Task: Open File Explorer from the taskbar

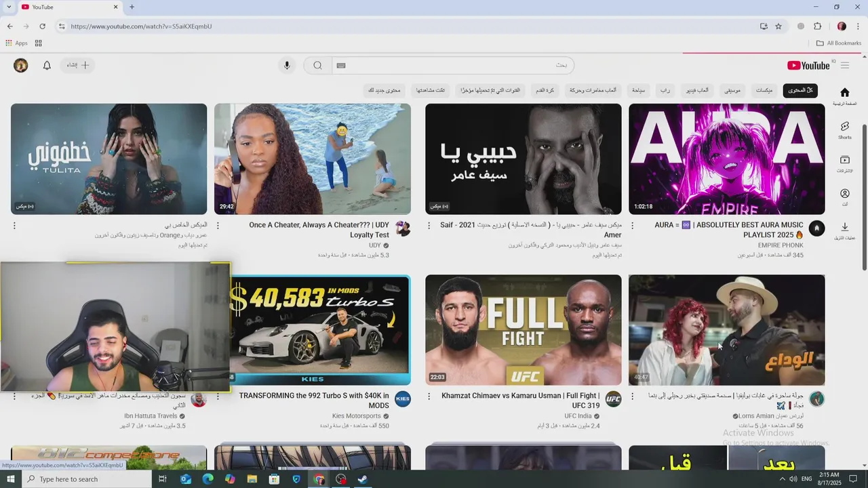Action: (252, 479)
